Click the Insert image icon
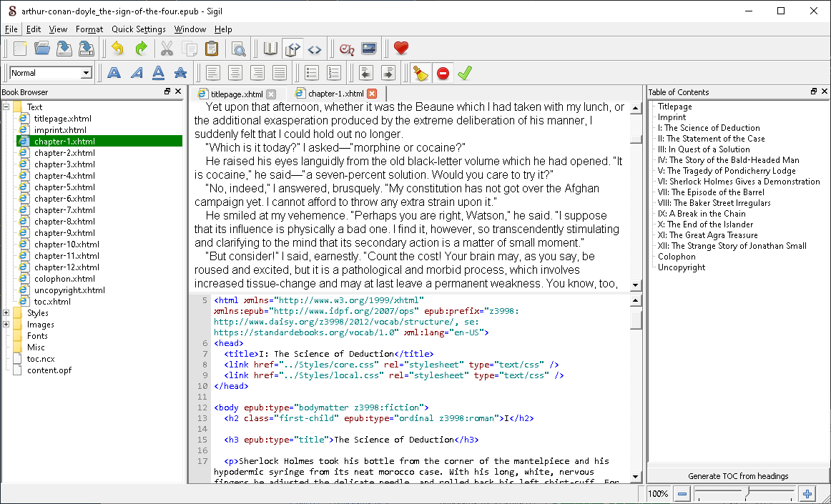The image size is (831, 504). click(x=369, y=49)
